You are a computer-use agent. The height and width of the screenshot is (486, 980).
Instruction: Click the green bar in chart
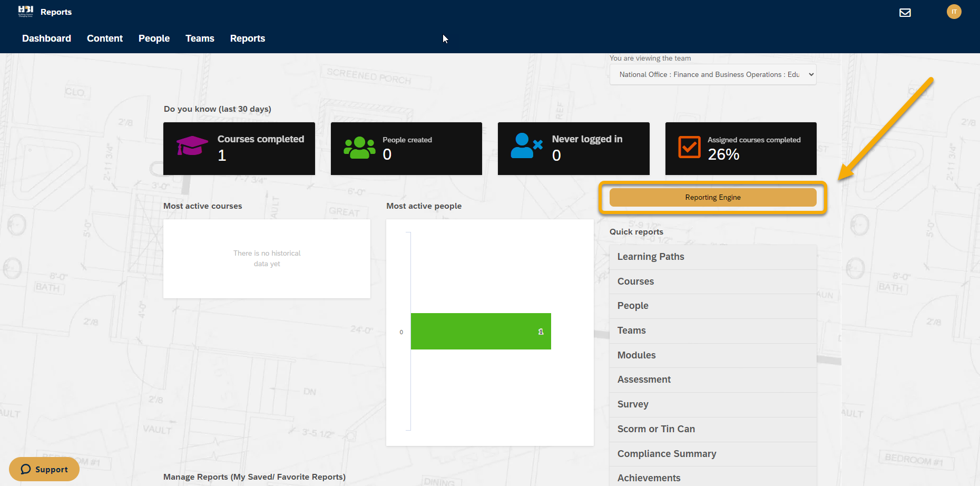pyautogui.click(x=481, y=332)
